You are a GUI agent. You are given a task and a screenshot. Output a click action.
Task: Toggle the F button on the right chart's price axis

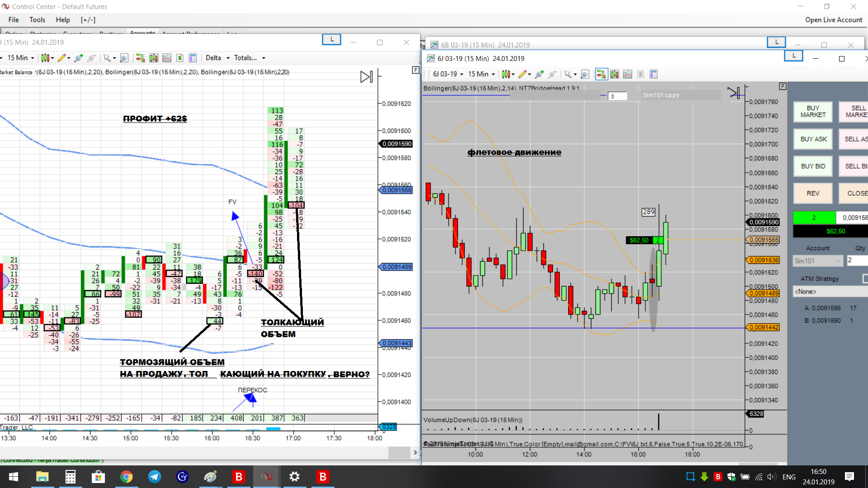click(783, 86)
